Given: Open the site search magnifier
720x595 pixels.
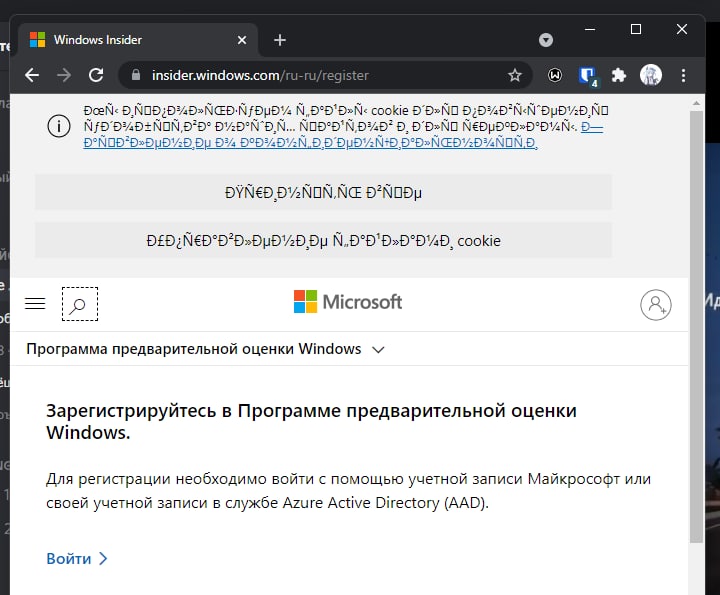Looking at the screenshot, I should pos(80,304).
